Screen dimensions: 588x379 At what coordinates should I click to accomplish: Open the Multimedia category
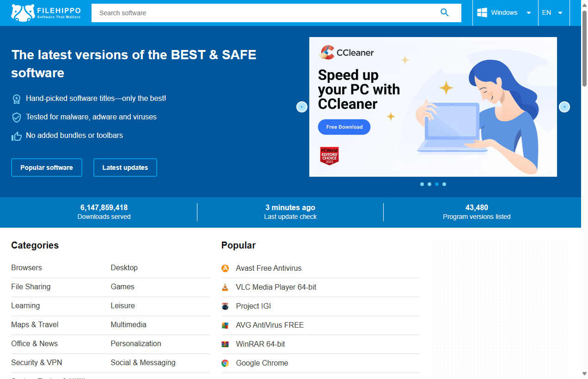point(129,325)
